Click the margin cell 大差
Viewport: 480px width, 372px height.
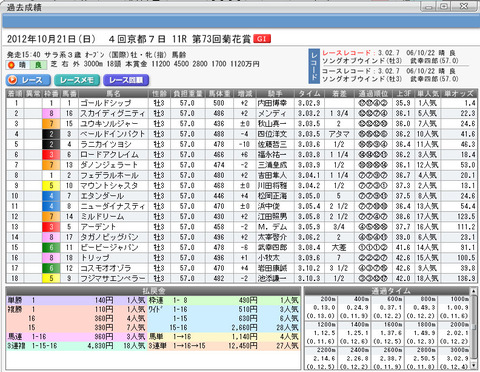click(339, 248)
